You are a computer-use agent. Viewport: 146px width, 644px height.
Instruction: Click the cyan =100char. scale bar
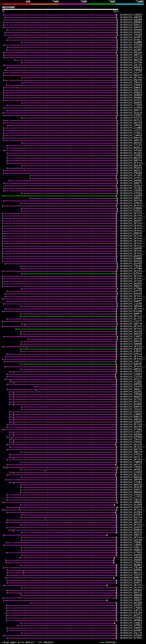tap(102, 642)
